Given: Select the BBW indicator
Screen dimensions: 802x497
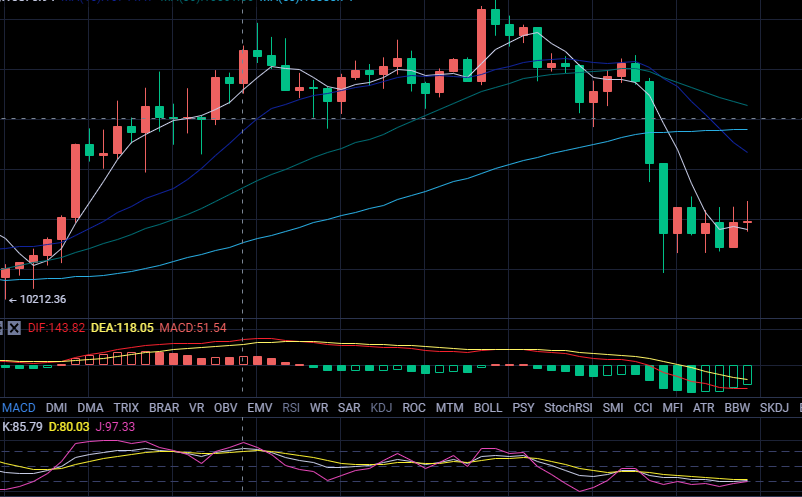Looking at the screenshot, I should pos(737,407).
